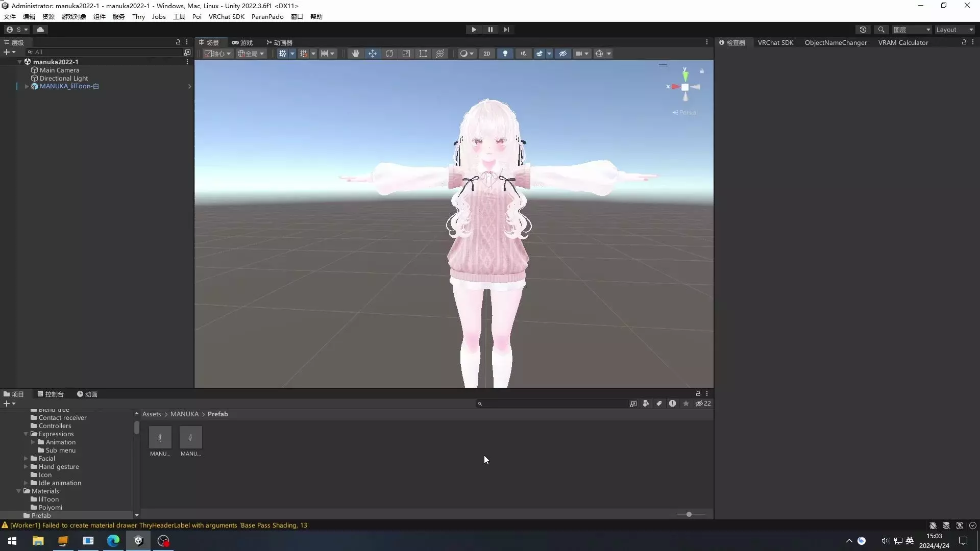Open the Layout dropdown
Screen dimensions: 980x551
click(954, 30)
